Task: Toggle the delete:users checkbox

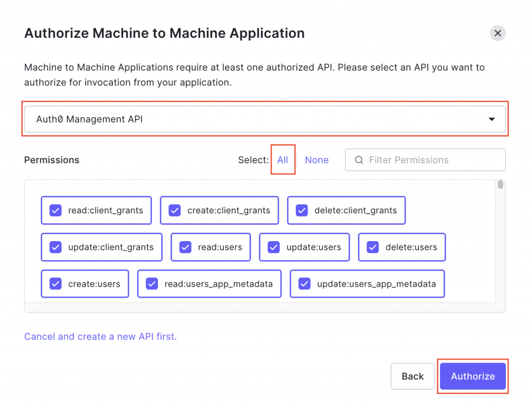Action: pyautogui.click(x=373, y=247)
